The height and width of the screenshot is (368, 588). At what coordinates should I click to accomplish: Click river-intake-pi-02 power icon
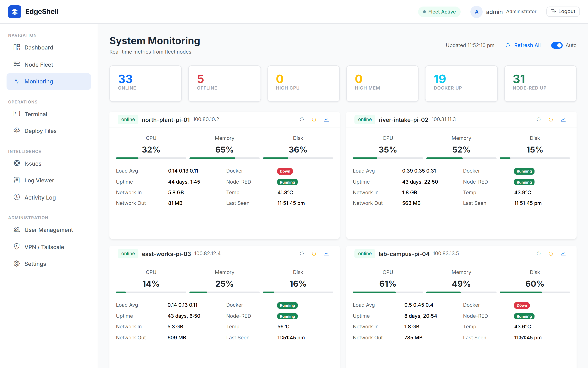pyautogui.click(x=551, y=119)
